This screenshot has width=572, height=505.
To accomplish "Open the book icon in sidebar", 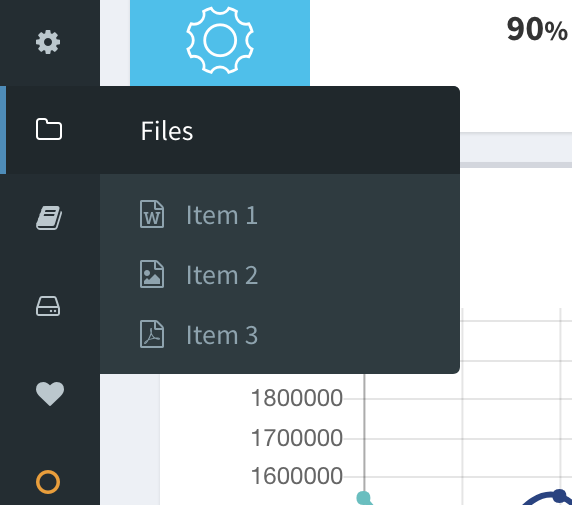I will [x=49, y=217].
